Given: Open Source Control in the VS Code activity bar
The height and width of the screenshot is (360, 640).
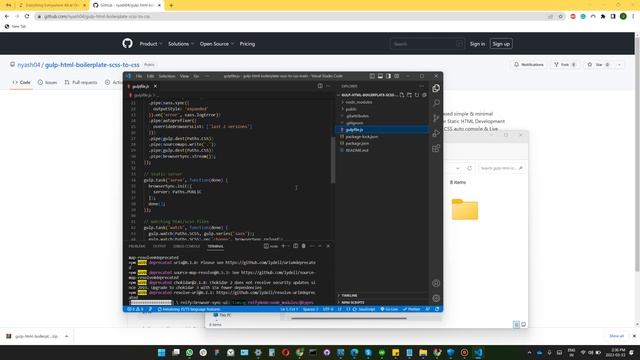Looking at the screenshot, I should [x=436, y=118].
